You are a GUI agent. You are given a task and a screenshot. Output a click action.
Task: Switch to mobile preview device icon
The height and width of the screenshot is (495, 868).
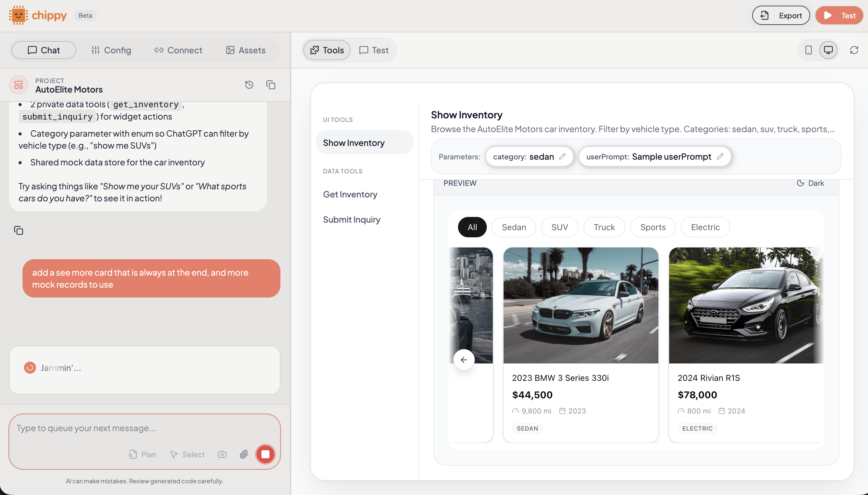coord(809,50)
